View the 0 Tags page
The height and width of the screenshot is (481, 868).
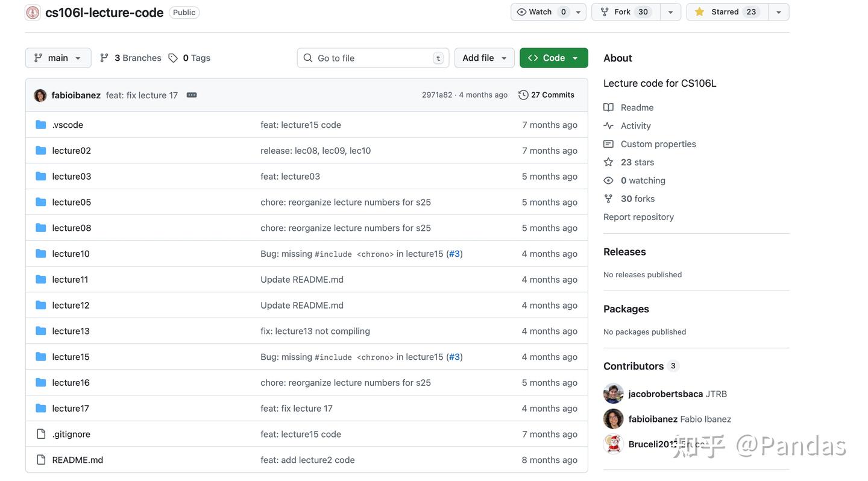[x=189, y=58]
